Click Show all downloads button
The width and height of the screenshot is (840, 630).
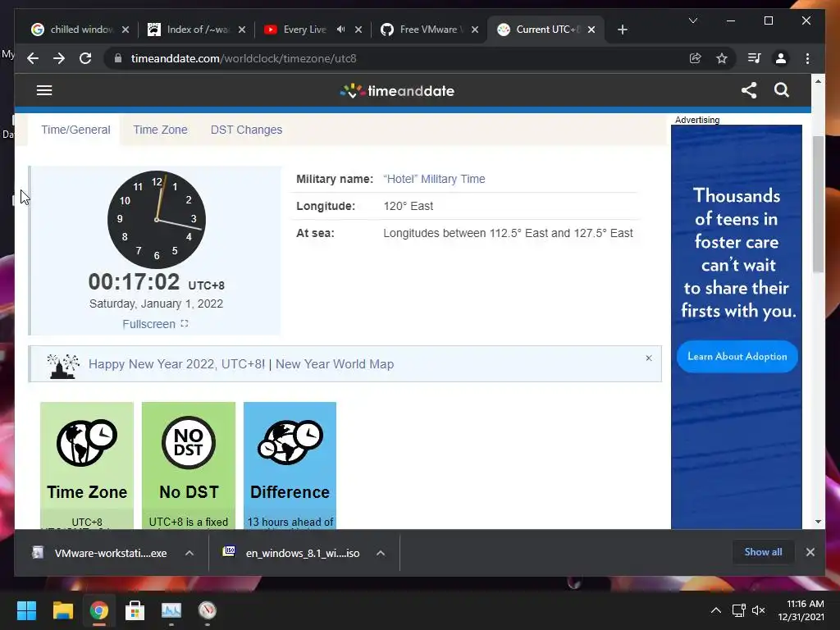(x=763, y=552)
